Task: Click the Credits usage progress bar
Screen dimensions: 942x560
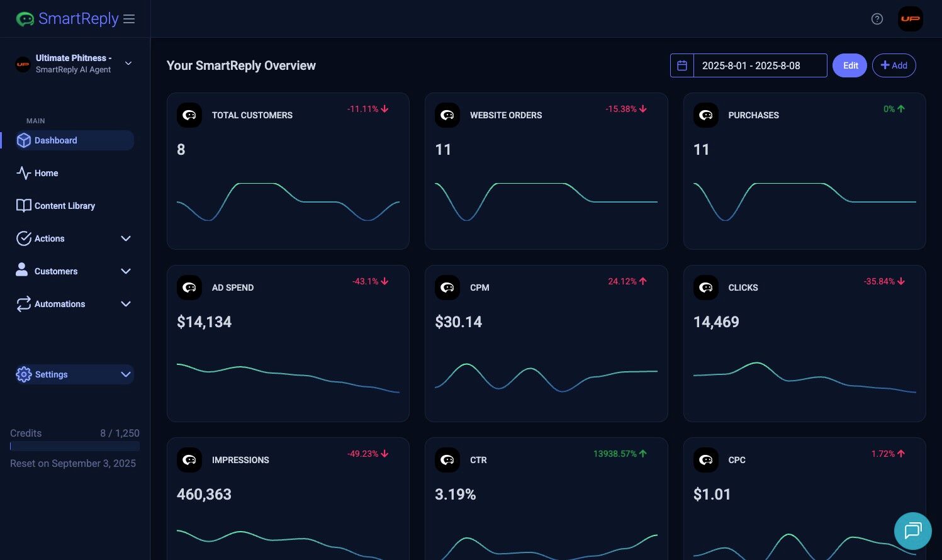Action: (75, 446)
